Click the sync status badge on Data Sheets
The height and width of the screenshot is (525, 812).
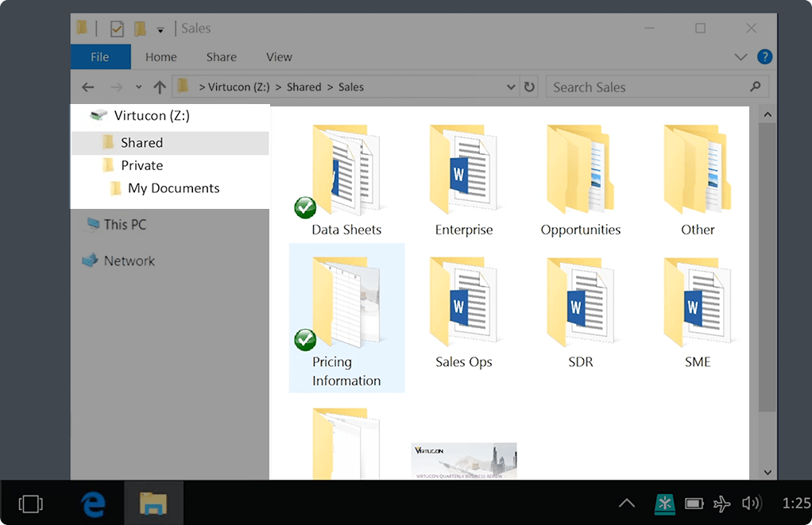[305, 207]
